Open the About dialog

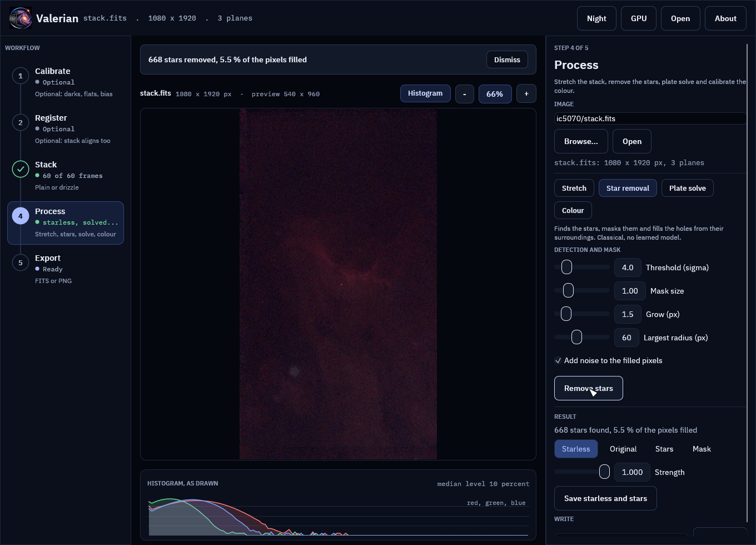coord(725,18)
